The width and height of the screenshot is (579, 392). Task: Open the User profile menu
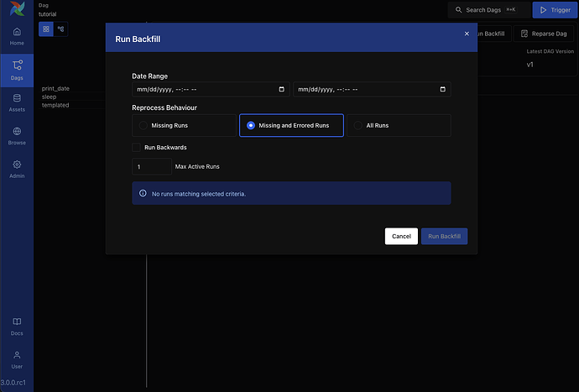(17, 360)
